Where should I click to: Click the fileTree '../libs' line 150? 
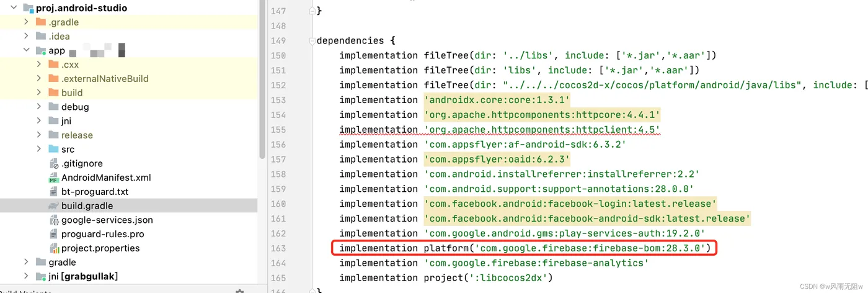(x=528, y=55)
